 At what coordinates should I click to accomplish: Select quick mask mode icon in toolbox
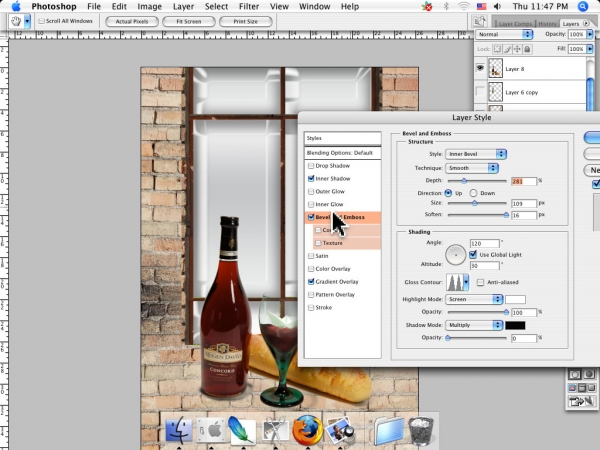[x=589, y=374]
